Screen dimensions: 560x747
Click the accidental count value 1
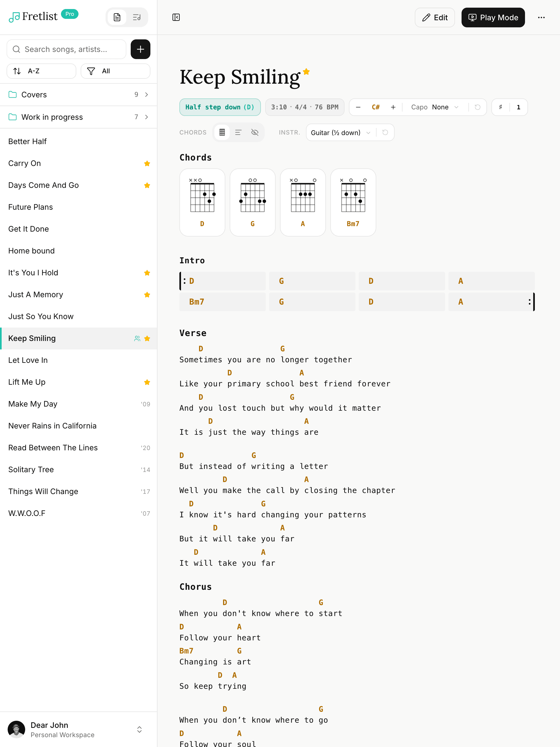click(518, 107)
